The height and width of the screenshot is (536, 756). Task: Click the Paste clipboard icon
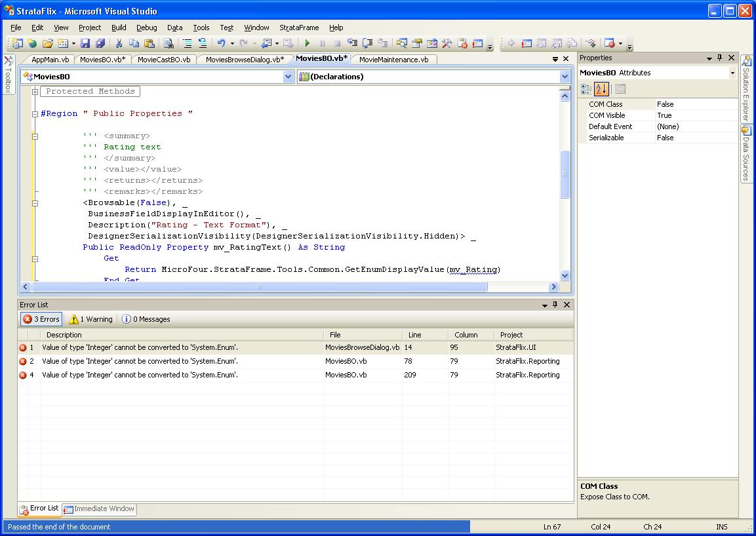[149, 43]
